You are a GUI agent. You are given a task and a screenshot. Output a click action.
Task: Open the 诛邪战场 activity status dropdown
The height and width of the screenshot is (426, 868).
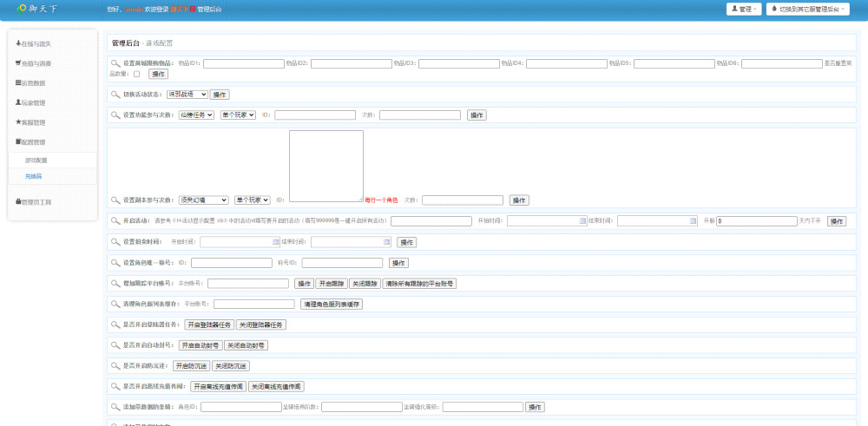pyautogui.click(x=187, y=95)
